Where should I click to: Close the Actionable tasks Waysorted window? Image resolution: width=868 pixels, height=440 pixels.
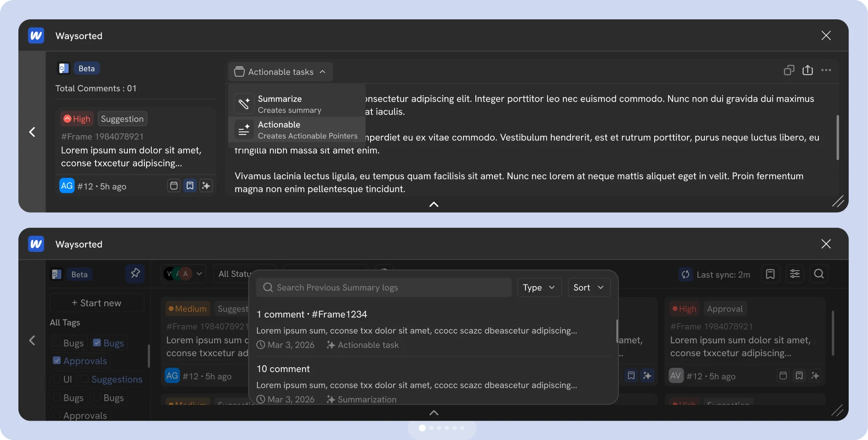[x=826, y=35]
